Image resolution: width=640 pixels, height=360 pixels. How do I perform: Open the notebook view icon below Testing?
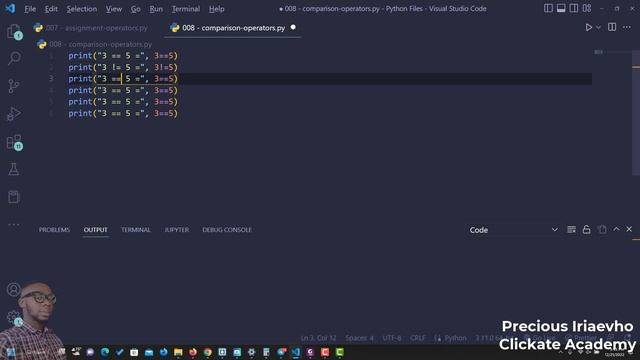click(14, 197)
